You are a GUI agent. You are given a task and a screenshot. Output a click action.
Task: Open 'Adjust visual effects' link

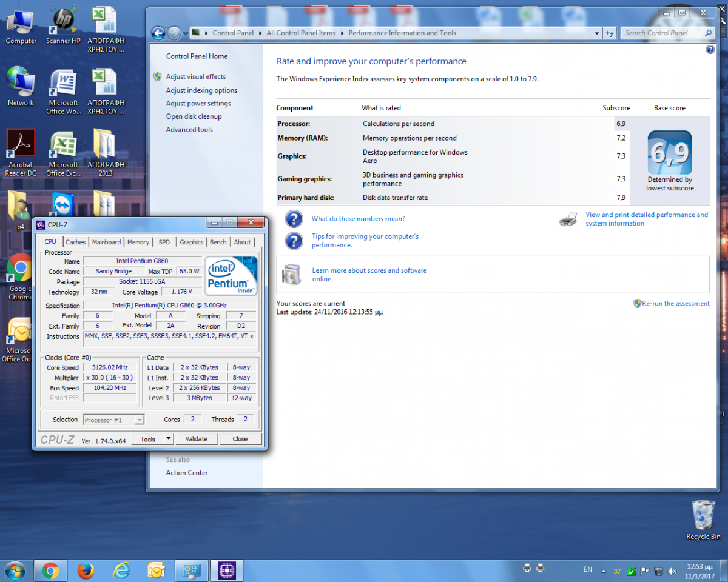point(196,77)
